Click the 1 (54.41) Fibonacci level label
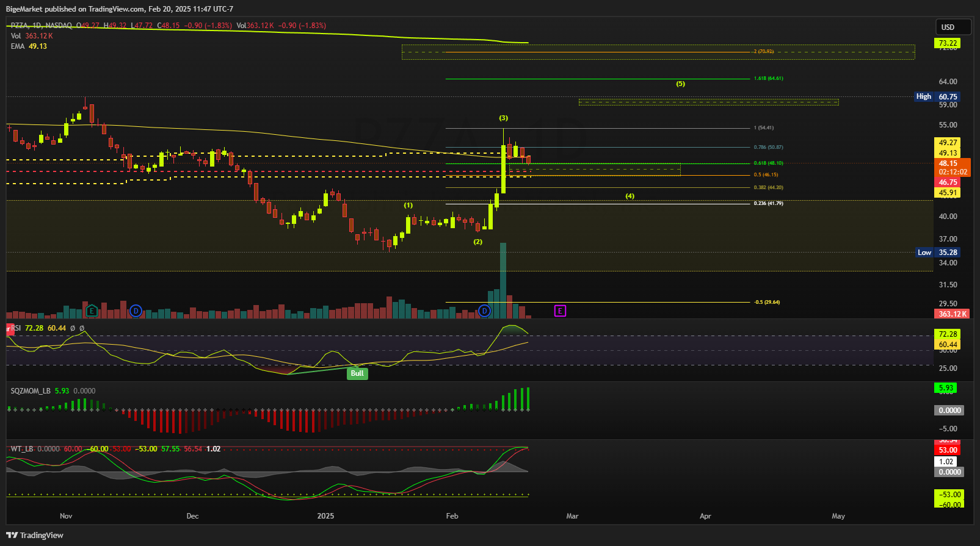Image resolution: width=980 pixels, height=546 pixels. [x=764, y=128]
